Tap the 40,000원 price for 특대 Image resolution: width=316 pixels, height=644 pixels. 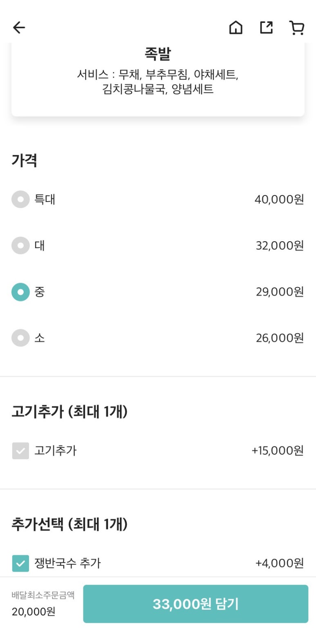pyautogui.click(x=279, y=200)
